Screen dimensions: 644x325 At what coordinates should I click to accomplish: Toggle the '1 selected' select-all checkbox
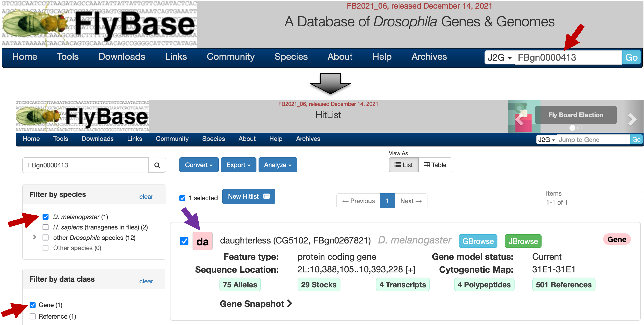click(x=183, y=198)
